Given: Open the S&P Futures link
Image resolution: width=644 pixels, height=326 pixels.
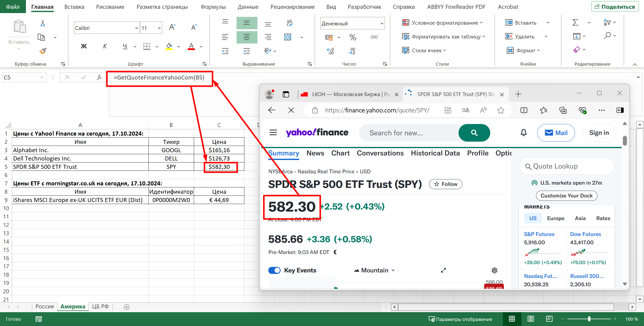Looking at the screenshot, I should (x=539, y=234).
